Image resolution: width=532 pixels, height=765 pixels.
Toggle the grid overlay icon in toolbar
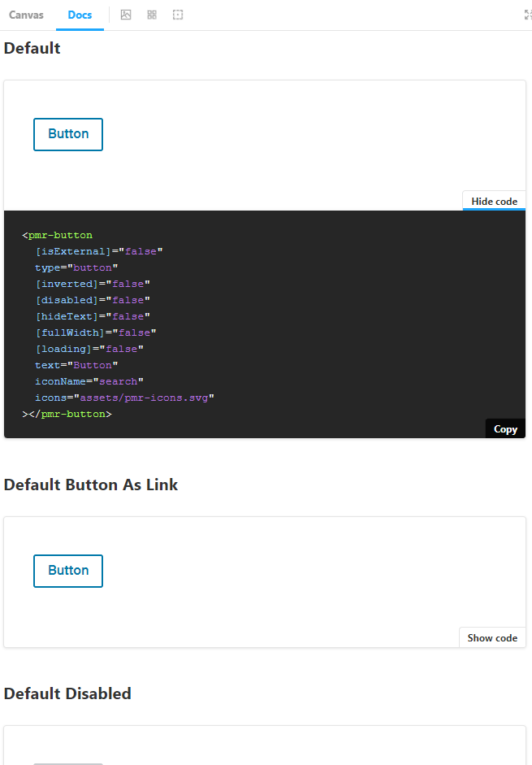coord(152,15)
